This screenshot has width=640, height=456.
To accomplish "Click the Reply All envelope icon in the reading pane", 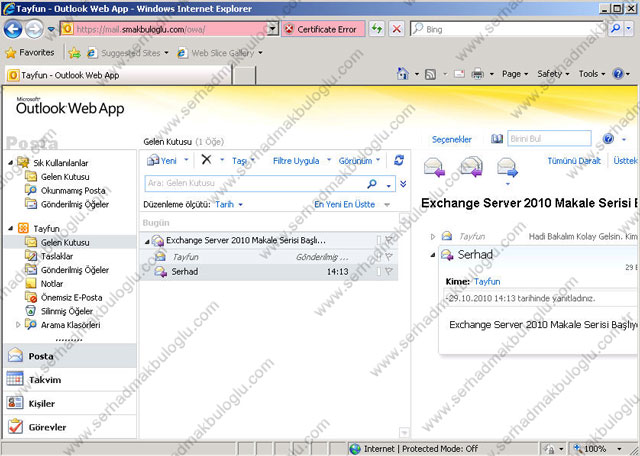I will [x=471, y=167].
